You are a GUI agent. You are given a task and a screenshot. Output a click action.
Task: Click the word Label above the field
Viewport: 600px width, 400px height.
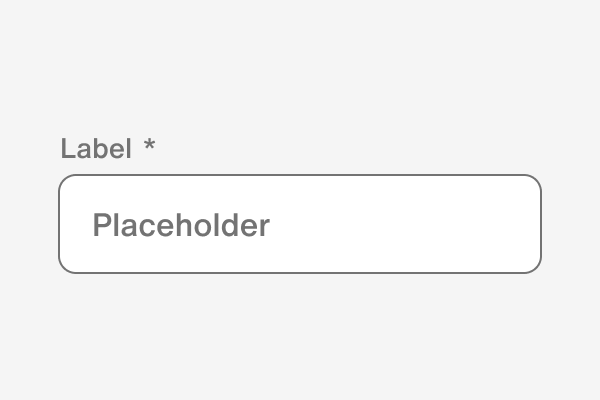coord(95,149)
